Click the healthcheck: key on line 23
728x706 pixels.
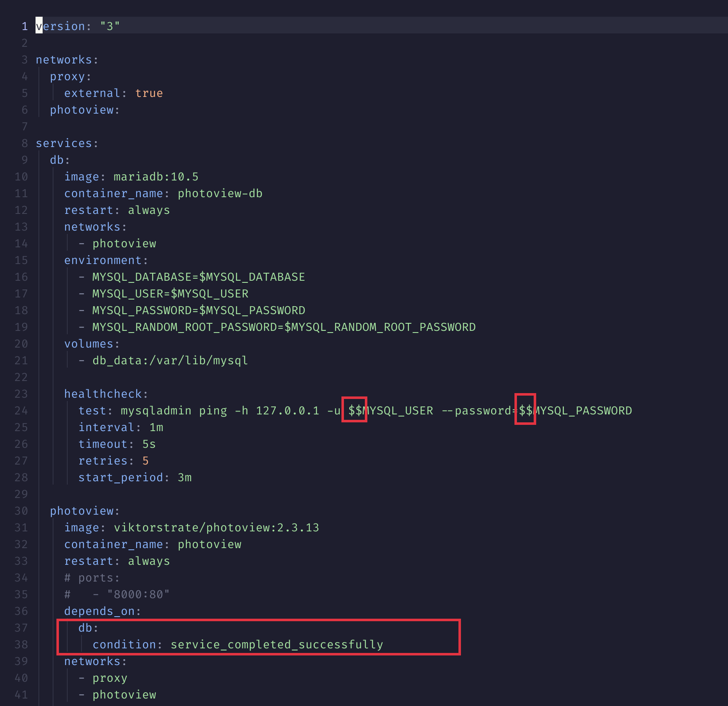(105, 394)
